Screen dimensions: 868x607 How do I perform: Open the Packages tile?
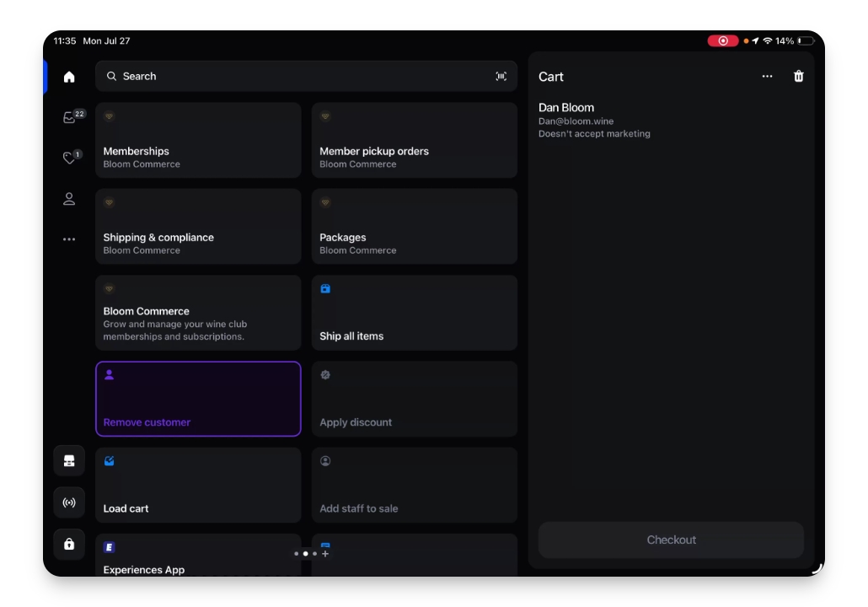pos(415,227)
